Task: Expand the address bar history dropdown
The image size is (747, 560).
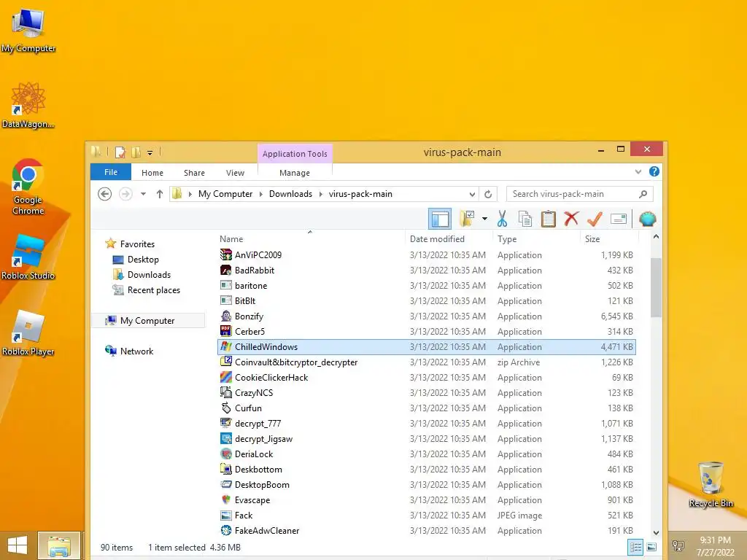Action: point(472,194)
